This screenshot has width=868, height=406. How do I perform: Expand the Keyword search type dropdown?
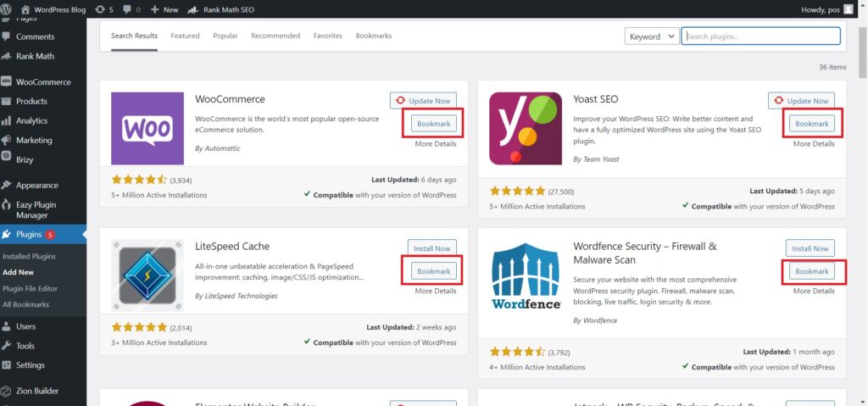coord(652,36)
